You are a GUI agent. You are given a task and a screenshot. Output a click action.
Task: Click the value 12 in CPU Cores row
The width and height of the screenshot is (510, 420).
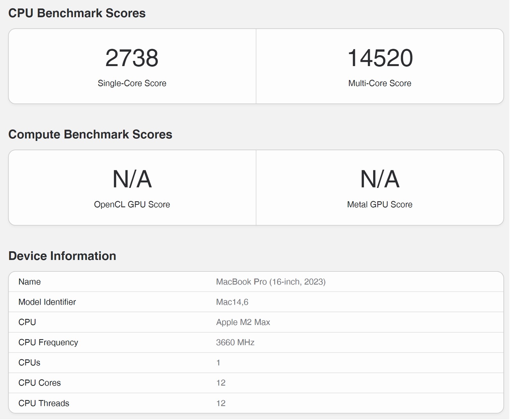(x=221, y=383)
